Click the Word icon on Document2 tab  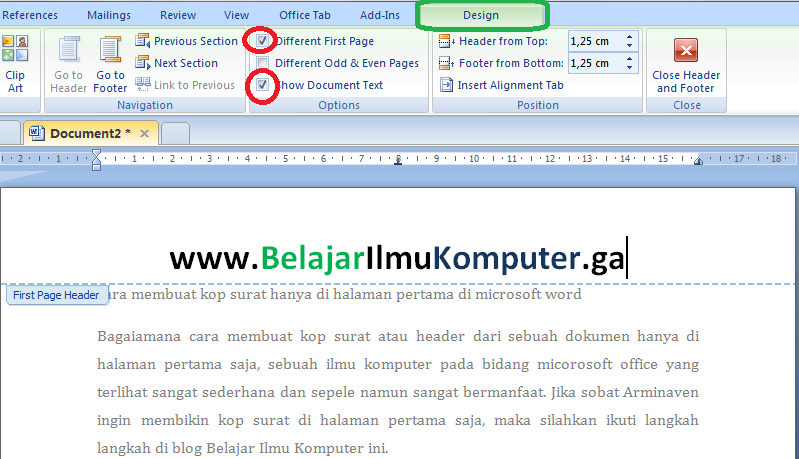(36, 133)
